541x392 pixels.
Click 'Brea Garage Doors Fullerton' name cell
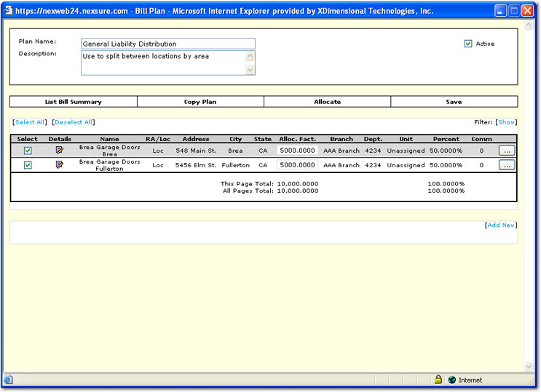click(x=109, y=165)
